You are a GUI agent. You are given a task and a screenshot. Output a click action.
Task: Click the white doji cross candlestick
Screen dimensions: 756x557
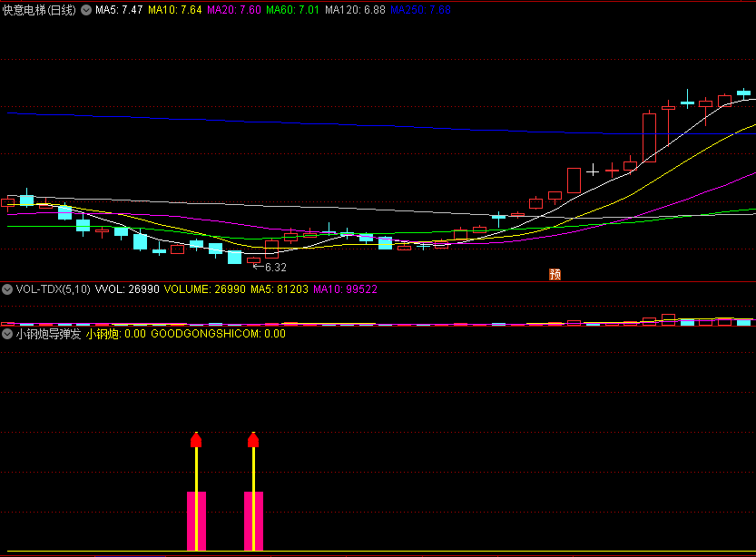pyautogui.click(x=593, y=171)
